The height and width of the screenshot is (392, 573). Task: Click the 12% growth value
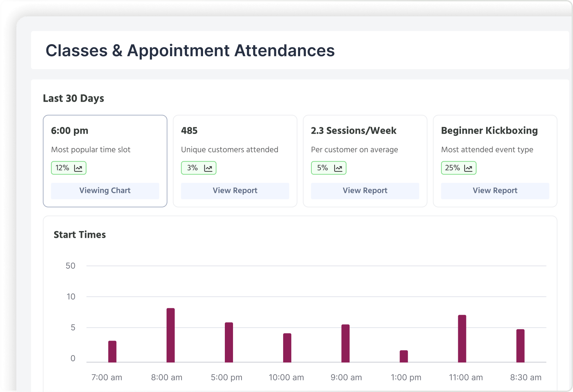tap(62, 168)
